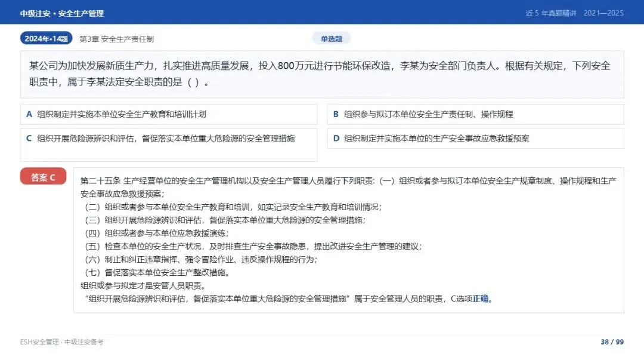
Task: Click explanation item (六) on stopping violations
Action: [x=201, y=259]
